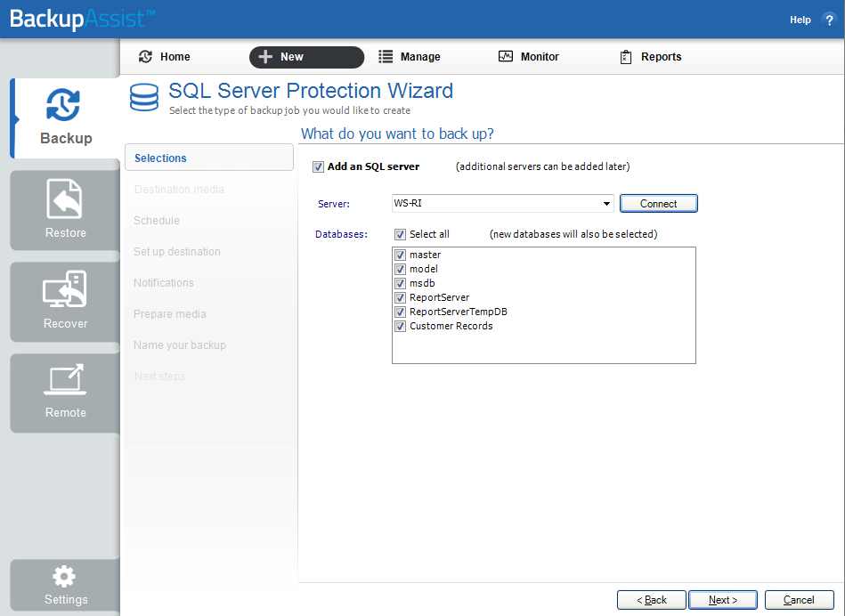Select the Destination media wizard step

click(x=179, y=190)
